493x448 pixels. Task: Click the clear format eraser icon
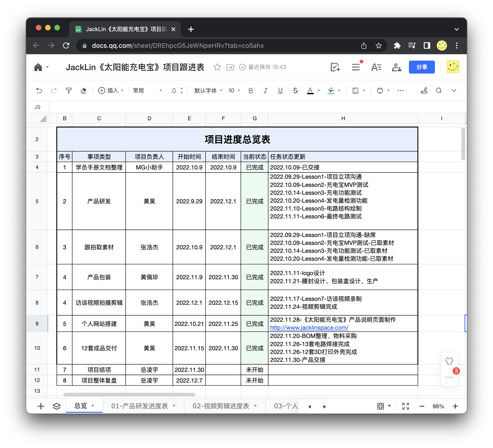click(83, 91)
